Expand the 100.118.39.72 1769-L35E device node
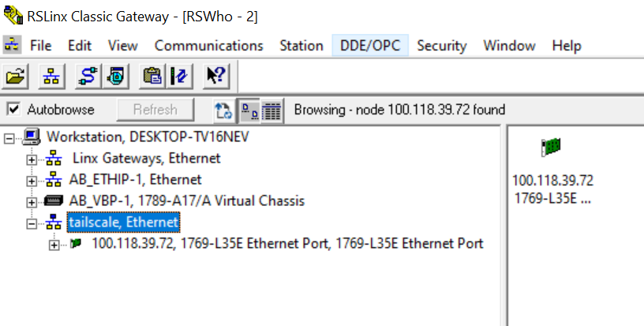The image size is (644, 326). [54, 245]
